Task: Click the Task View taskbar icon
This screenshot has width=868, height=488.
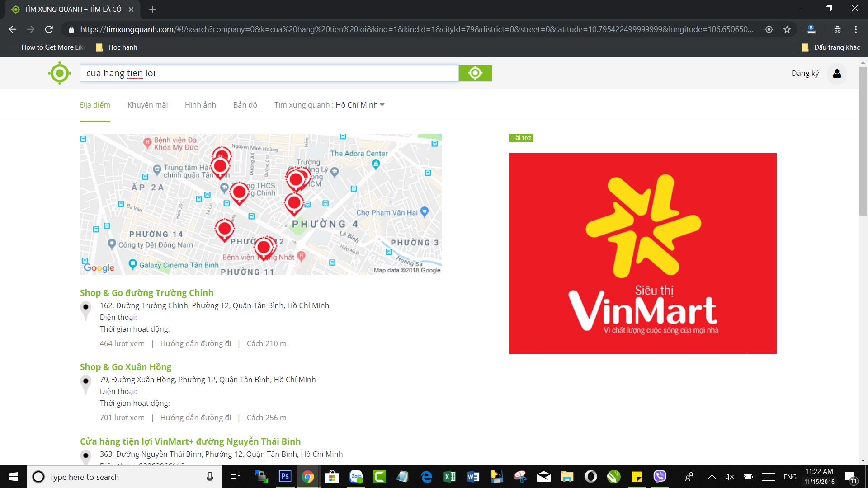Action: pyautogui.click(x=235, y=477)
